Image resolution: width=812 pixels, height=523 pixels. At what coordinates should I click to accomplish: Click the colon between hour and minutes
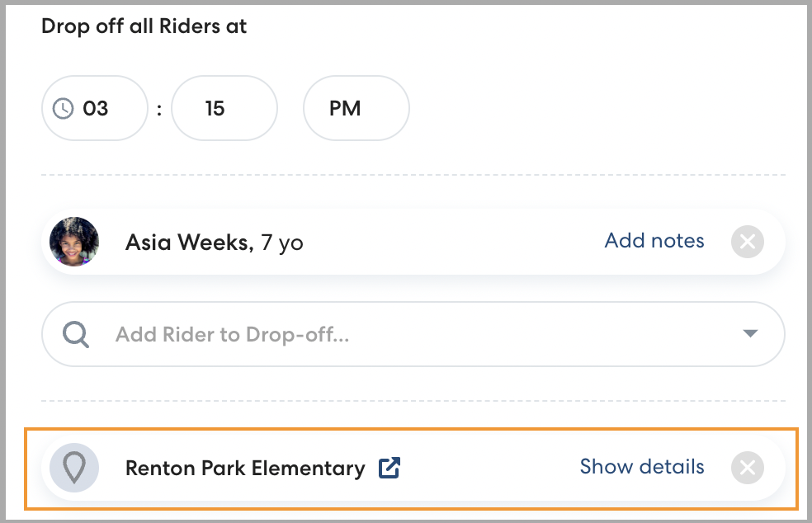159,109
